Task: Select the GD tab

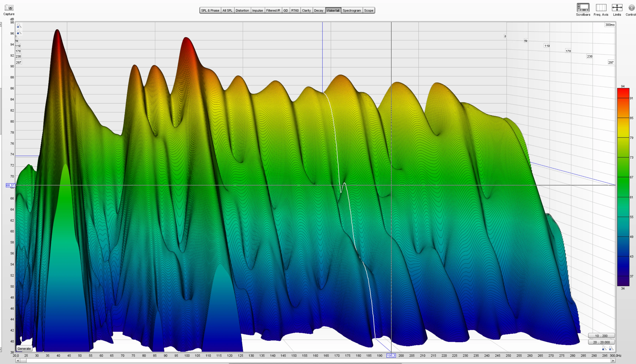Action: pos(285,10)
